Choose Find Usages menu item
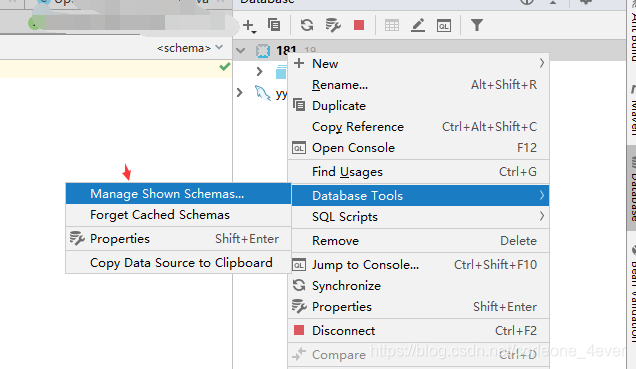 click(x=418, y=172)
